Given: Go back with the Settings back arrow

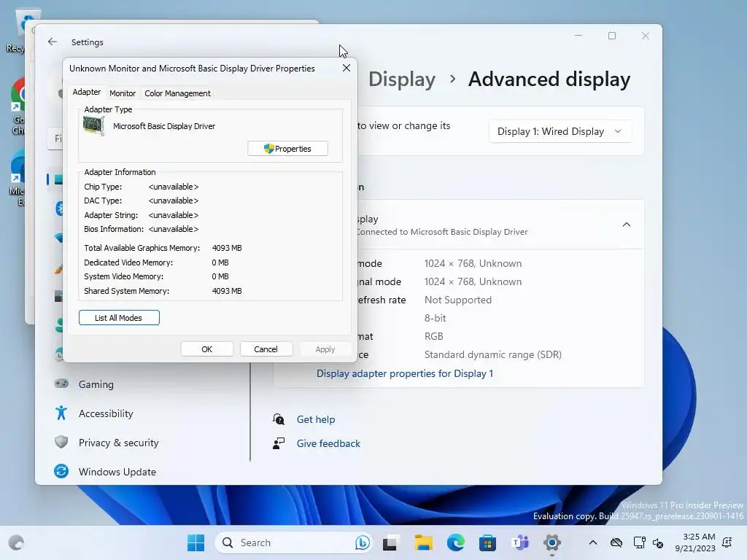Looking at the screenshot, I should (53, 42).
